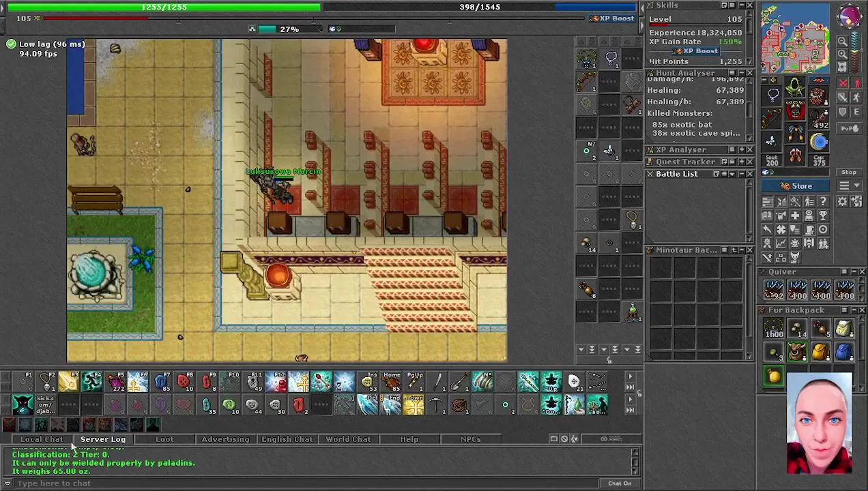Use the shovel action slot
The image size is (868, 491).
459,382
